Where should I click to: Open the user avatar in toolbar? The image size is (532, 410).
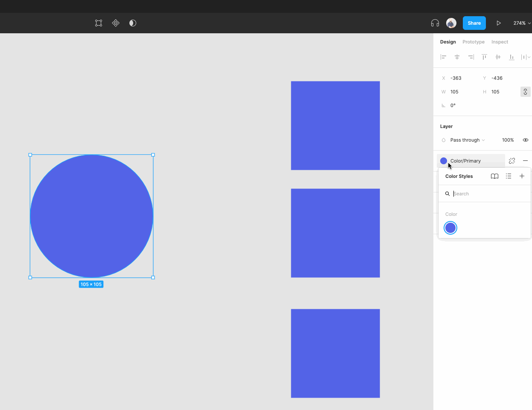pos(451,23)
